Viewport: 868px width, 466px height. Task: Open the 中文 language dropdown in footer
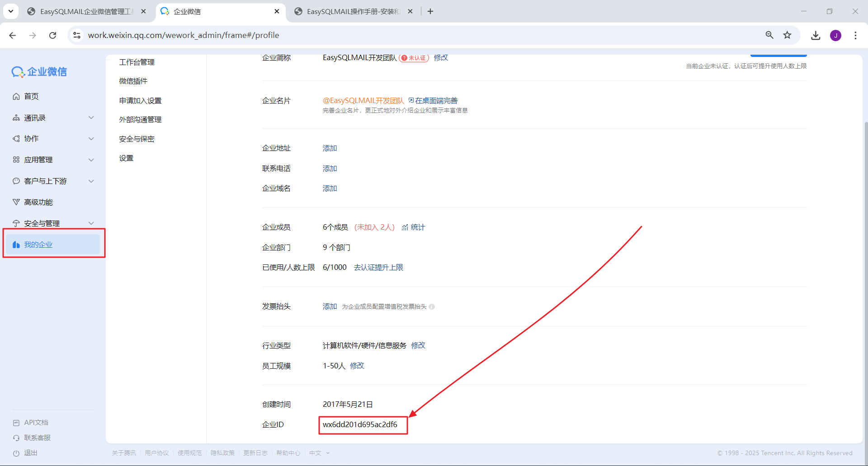click(319, 453)
